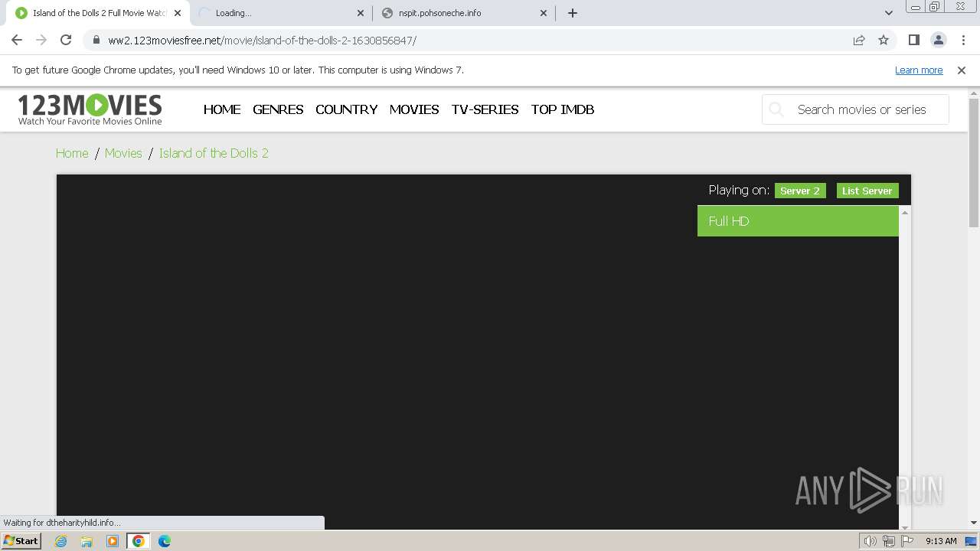Click the 9:13 AM system clock
The image size is (980, 551).
941,541
